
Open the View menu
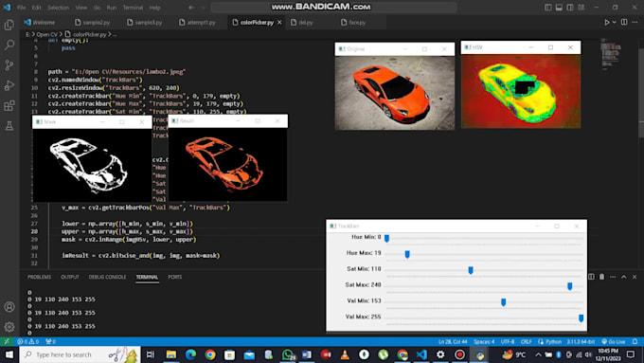pyautogui.click(x=80, y=8)
